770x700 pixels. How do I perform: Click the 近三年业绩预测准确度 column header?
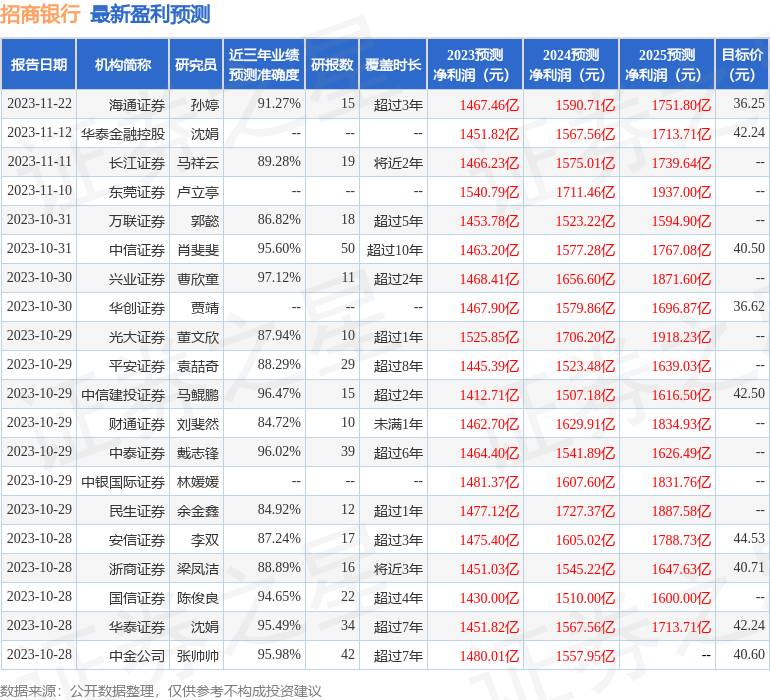click(x=264, y=64)
